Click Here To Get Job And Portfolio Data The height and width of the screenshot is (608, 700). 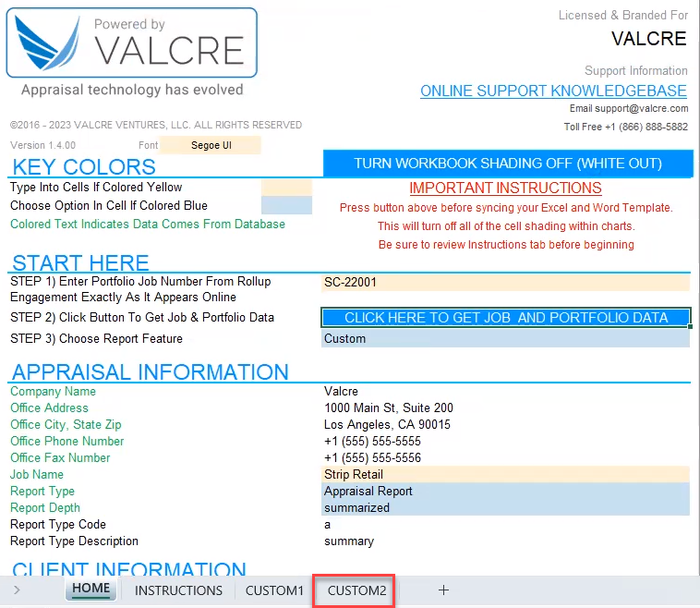coord(506,318)
